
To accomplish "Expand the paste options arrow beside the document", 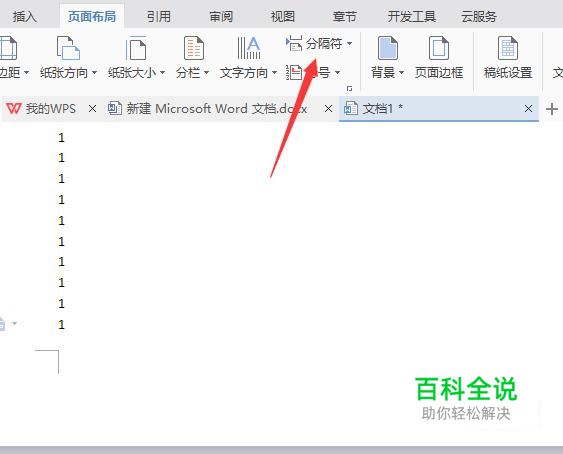I will pyautogui.click(x=14, y=323).
